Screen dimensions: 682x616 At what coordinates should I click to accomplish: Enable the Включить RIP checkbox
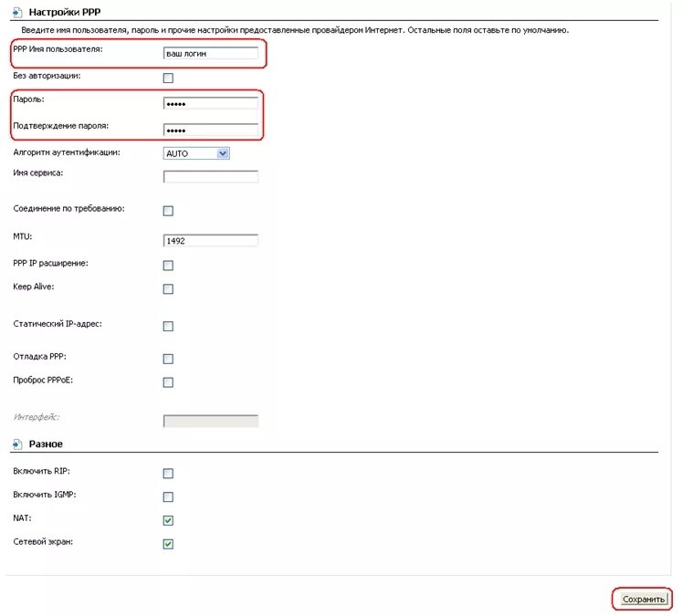pos(168,473)
